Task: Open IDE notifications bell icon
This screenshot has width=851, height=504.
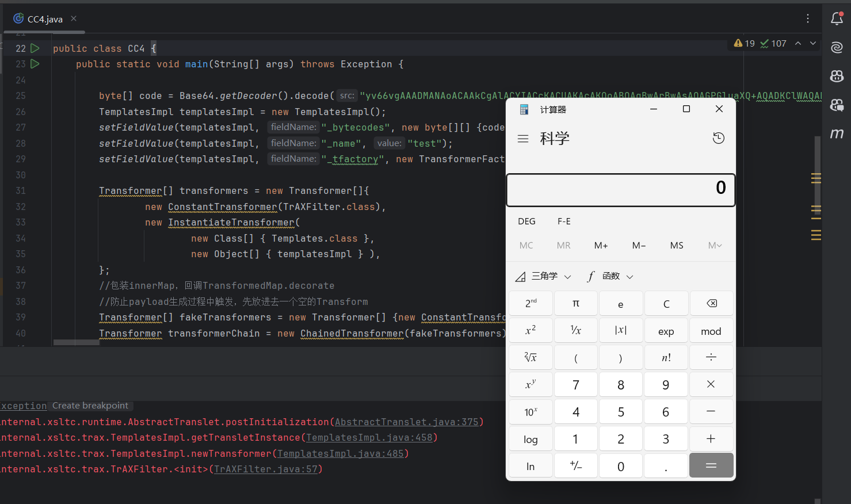Action: point(837,19)
